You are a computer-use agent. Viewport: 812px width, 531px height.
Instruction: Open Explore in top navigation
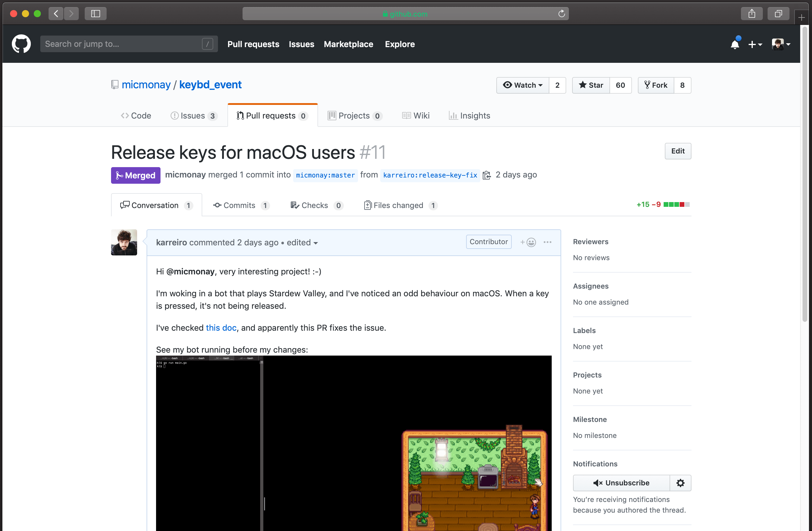point(399,44)
